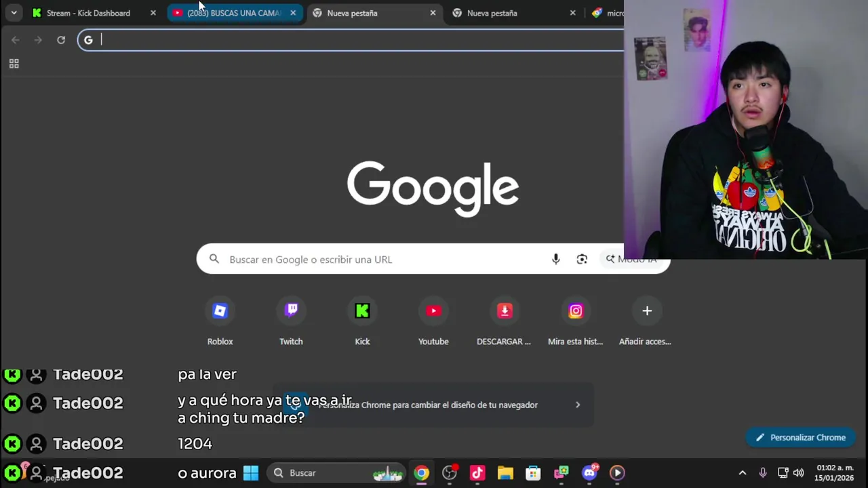Viewport: 868px width, 488px height.
Task: Open the Windows Start menu
Action: click(x=251, y=472)
